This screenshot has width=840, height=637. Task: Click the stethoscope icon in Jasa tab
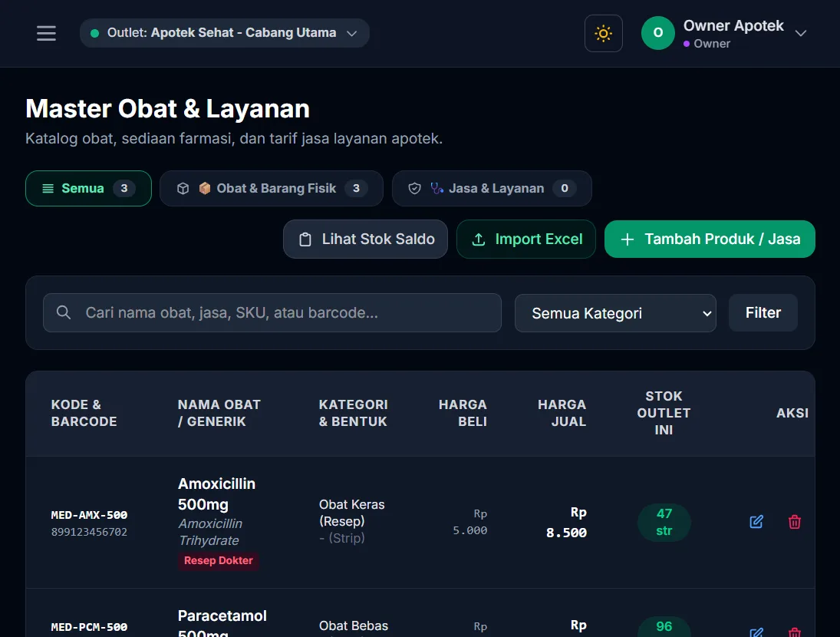(x=436, y=189)
